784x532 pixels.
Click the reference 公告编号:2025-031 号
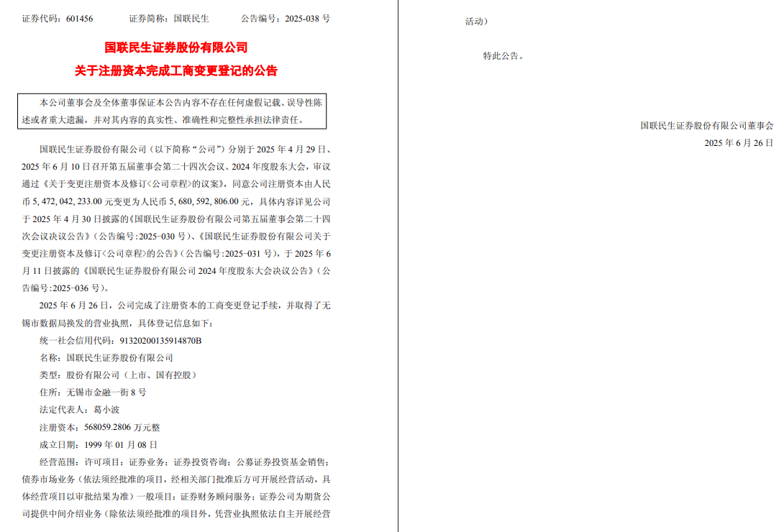[x=229, y=254]
